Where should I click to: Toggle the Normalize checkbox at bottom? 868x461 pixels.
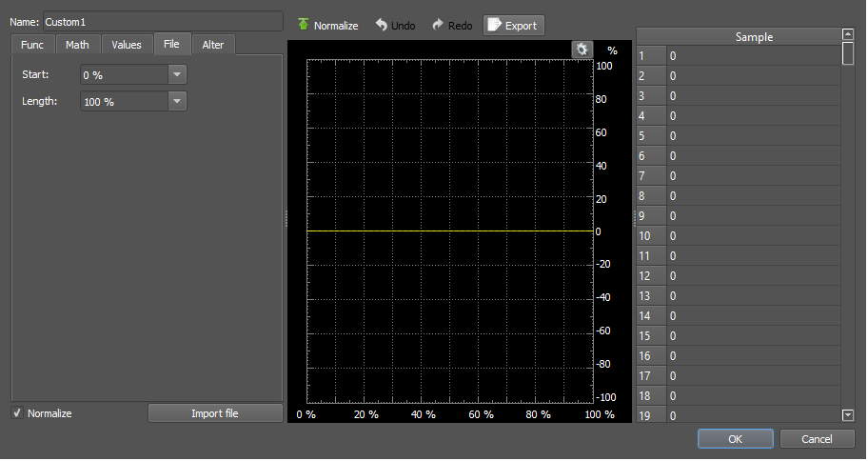point(17,413)
